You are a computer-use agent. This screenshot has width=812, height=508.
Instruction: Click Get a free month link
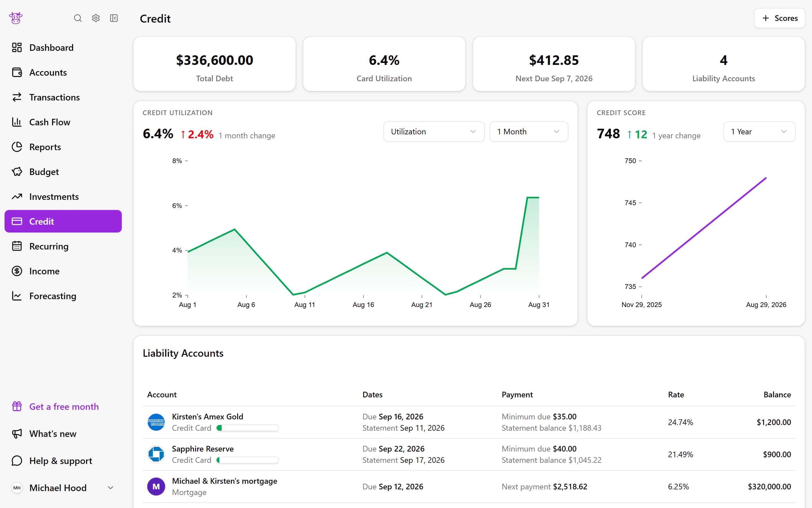(x=64, y=406)
